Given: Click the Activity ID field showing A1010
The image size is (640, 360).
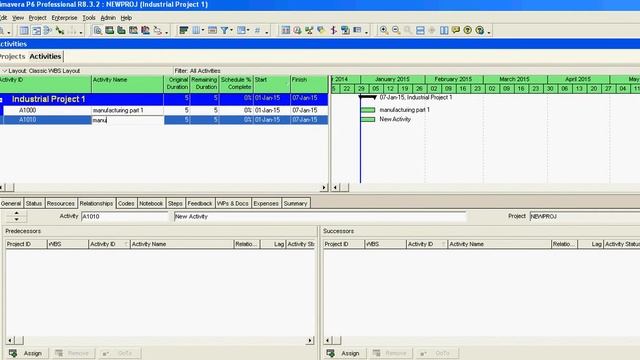Looking at the screenshot, I should (x=125, y=216).
